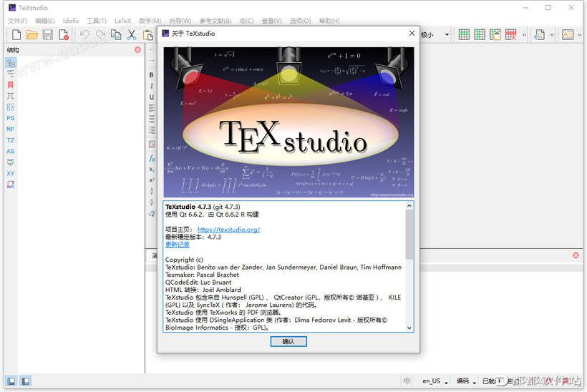Expand the table toolbar overflow chevron
The image size is (587, 392).
click(524, 35)
